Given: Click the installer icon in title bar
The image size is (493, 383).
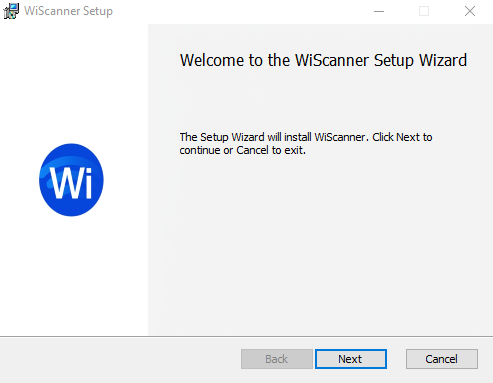Looking at the screenshot, I should pos(11,11).
